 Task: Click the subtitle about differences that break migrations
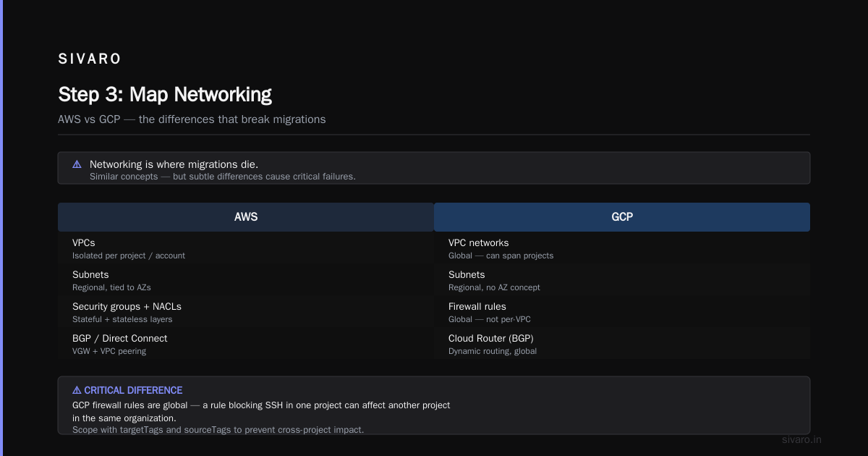coord(192,119)
